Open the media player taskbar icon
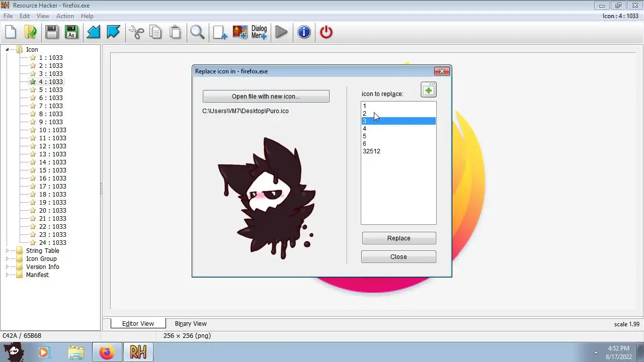The width and height of the screenshot is (644, 362). click(x=43, y=352)
